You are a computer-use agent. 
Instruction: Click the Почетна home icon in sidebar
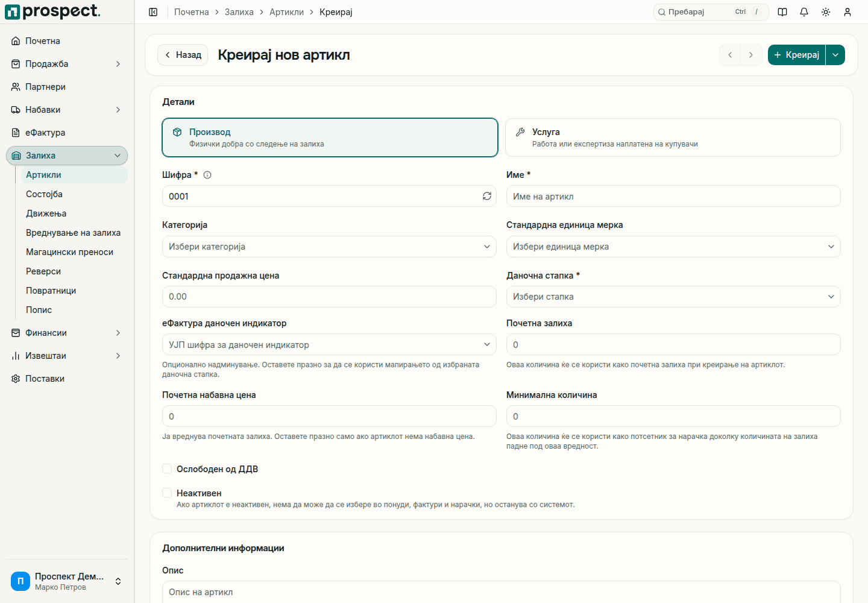(16, 41)
